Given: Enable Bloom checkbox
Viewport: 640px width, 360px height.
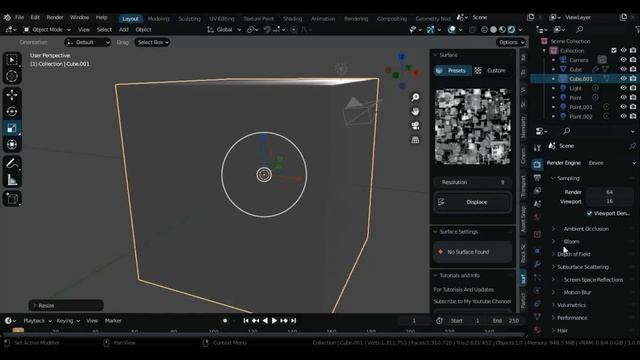Looking at the screenshot, I should (x=560, y=241).
